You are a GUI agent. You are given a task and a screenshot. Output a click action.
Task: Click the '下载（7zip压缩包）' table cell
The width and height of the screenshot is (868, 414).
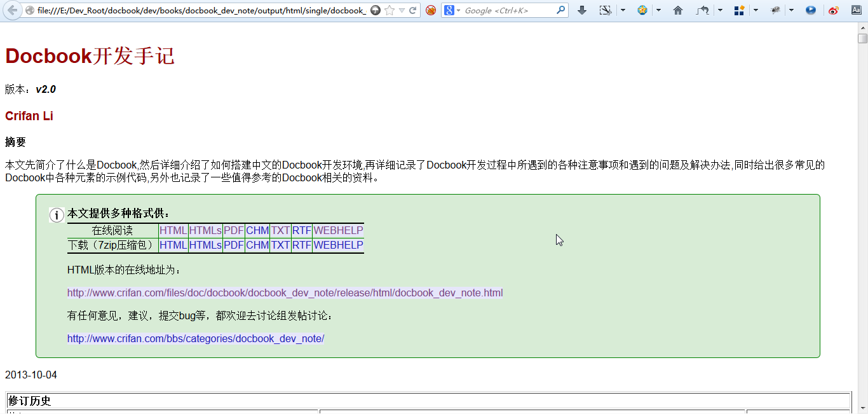112,245
